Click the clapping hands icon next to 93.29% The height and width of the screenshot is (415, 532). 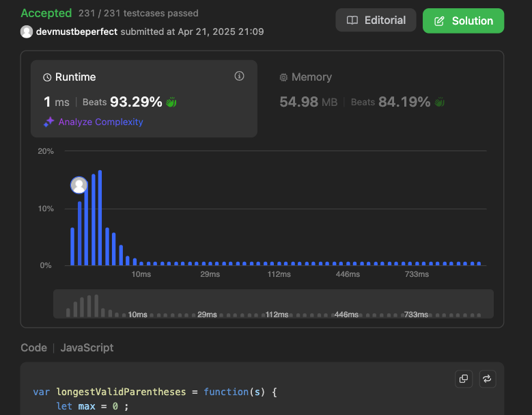[171, 102]
